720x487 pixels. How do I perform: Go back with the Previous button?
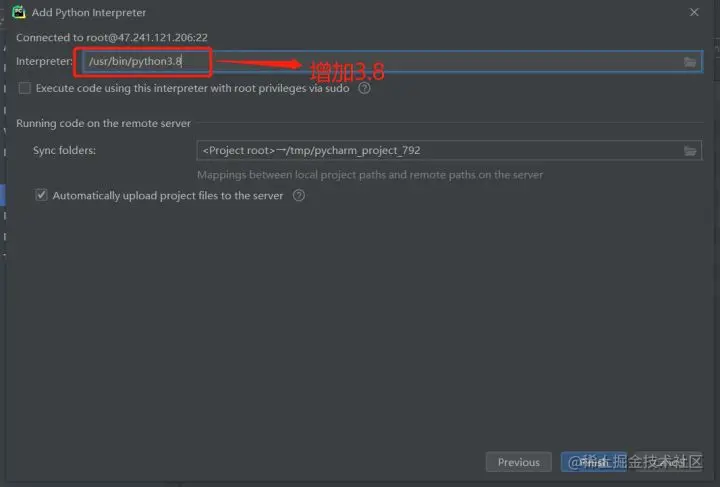coord(519,462)
